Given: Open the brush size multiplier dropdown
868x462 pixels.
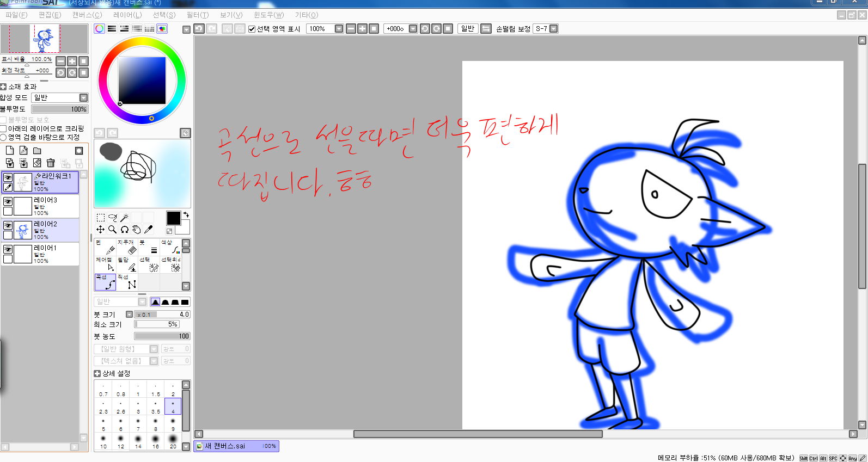Looking at the screenshot, I should (129, 315).
